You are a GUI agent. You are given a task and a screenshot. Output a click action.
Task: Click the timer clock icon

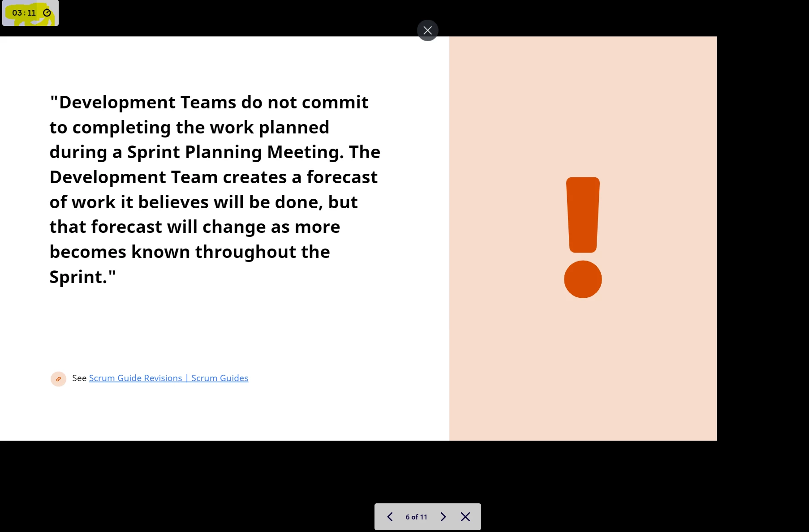(47, 13)
